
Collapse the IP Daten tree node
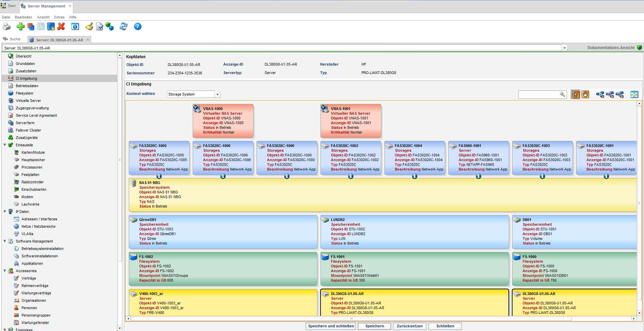click(5, 212)
